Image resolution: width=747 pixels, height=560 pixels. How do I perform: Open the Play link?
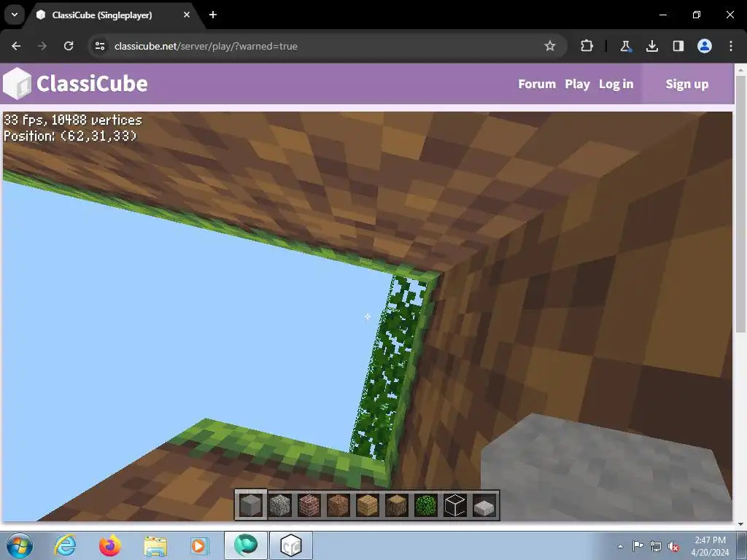[x=577, y=85]
